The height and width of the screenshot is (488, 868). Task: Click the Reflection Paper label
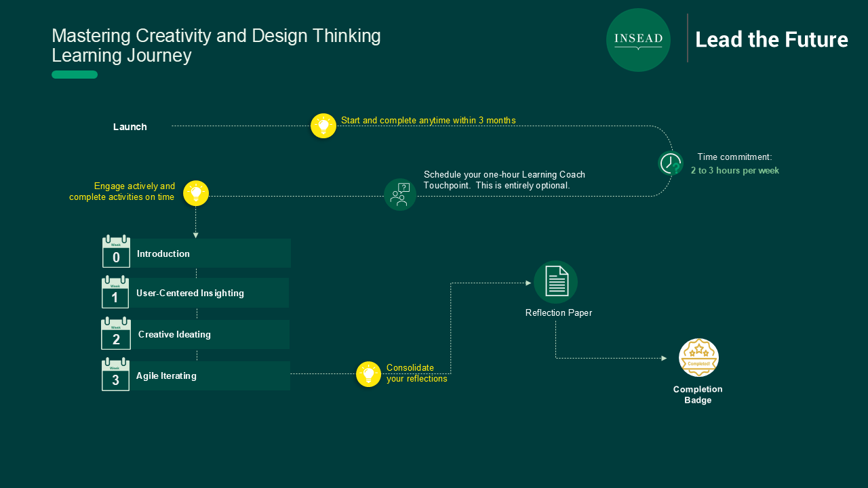[x=559, y=313]
